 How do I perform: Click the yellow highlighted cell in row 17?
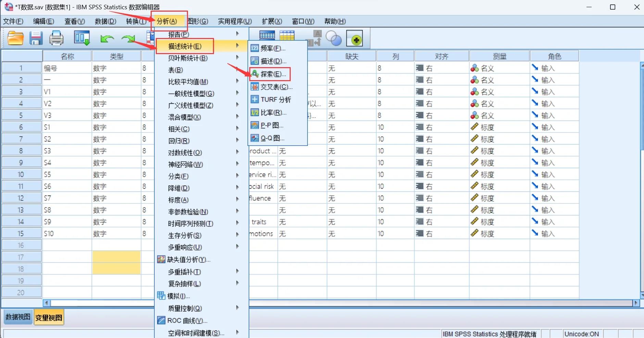click(x=116, y=257)
